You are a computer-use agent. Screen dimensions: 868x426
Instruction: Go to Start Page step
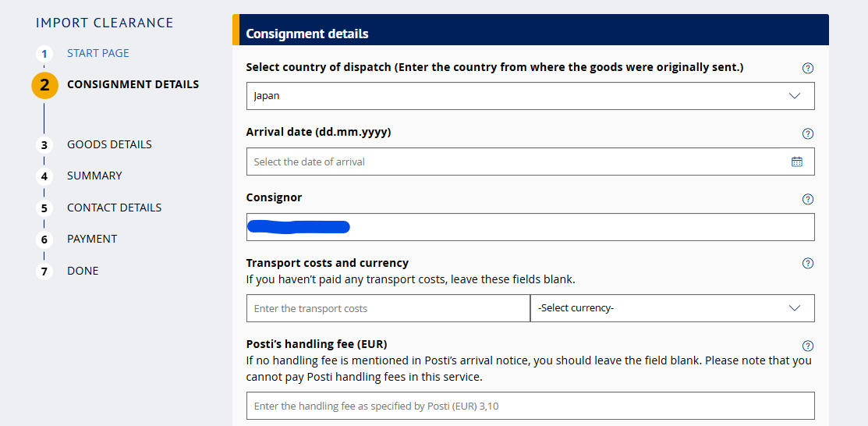98,53
